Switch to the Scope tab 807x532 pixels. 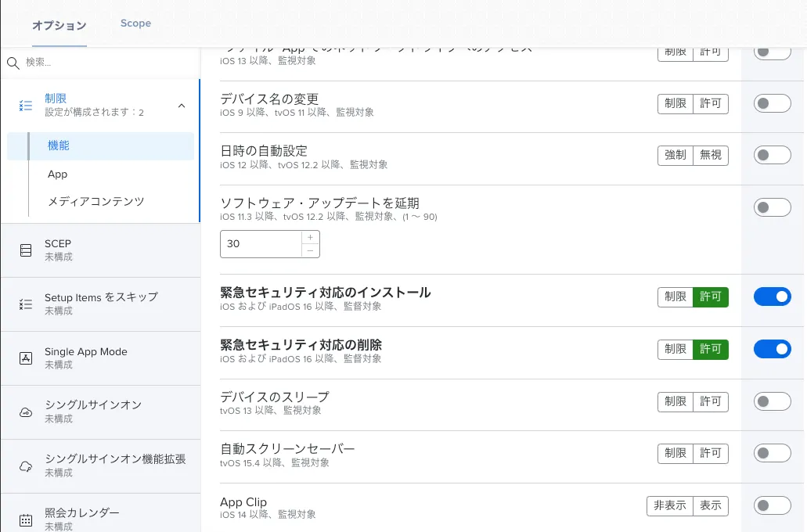(x=135, y=23)
